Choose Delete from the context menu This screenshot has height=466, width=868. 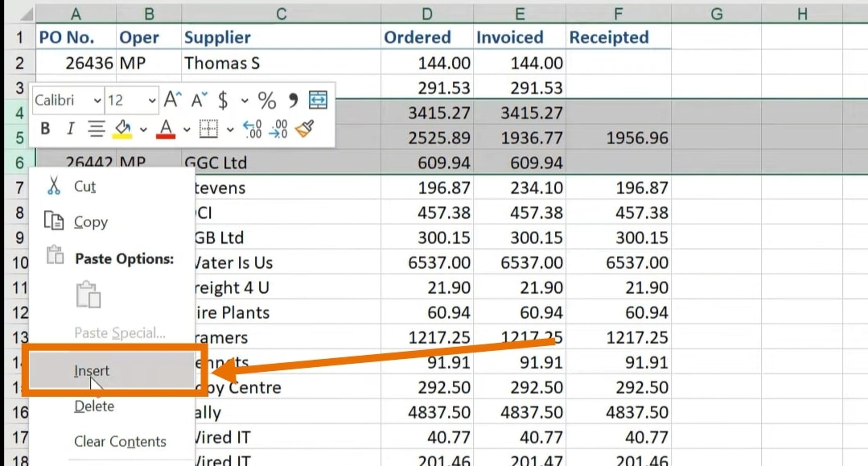[x=93, y=406]
